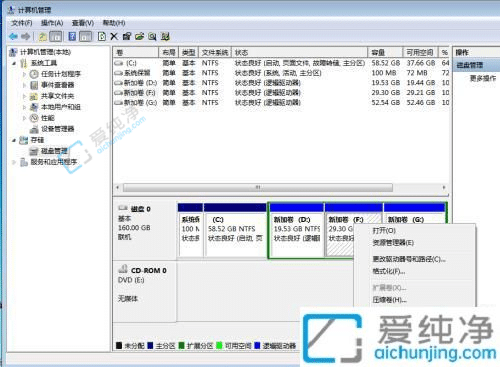The width and height of the screenshot is (500, 367).
Task: Toggle the console tree pane toolbar icon
Action: [56, 36]
